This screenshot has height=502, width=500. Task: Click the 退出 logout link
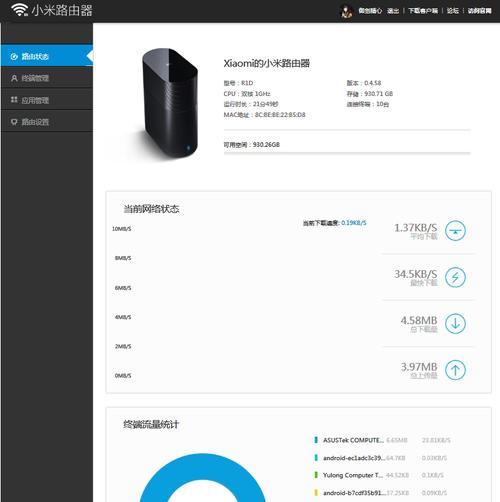(393, 11)
